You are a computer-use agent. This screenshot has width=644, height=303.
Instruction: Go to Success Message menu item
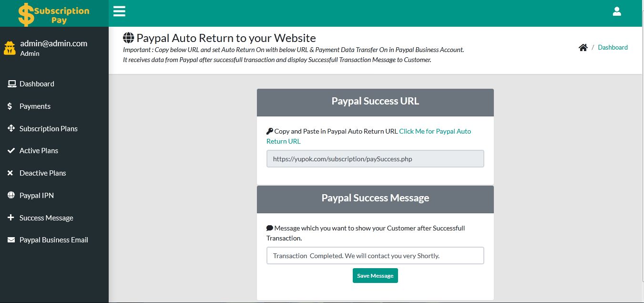[46, 218]
